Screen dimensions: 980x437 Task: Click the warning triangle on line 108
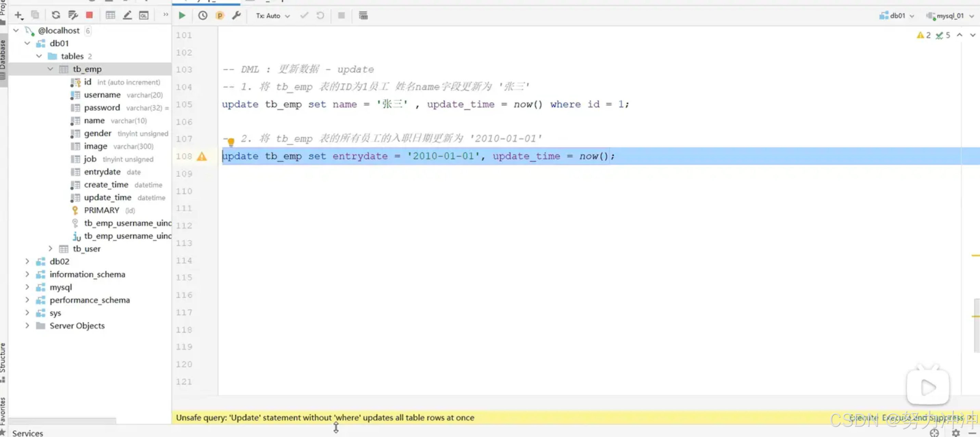(x=202, y=157)
